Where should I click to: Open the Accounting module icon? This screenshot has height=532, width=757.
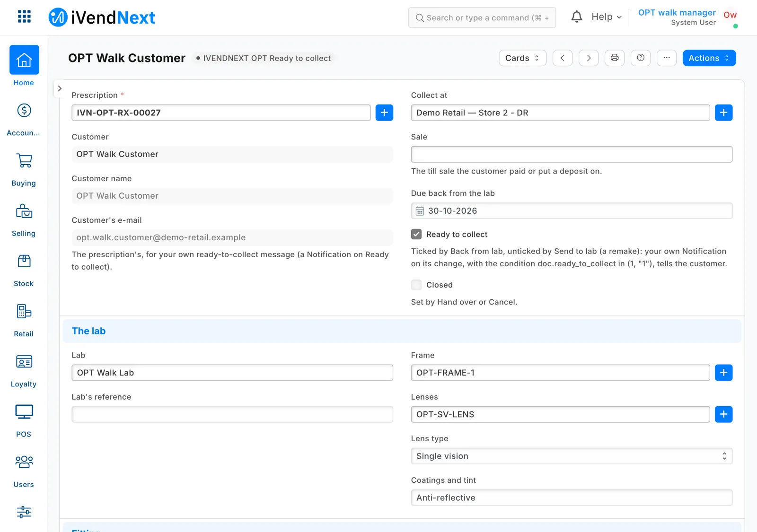tap(24, 111)
